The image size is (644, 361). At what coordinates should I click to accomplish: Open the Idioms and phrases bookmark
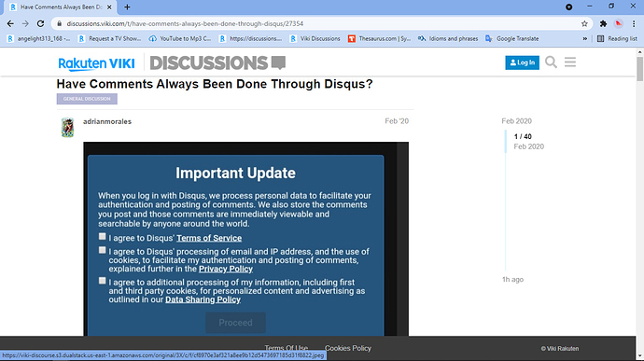pyautogui.click(x=448, y=38)
